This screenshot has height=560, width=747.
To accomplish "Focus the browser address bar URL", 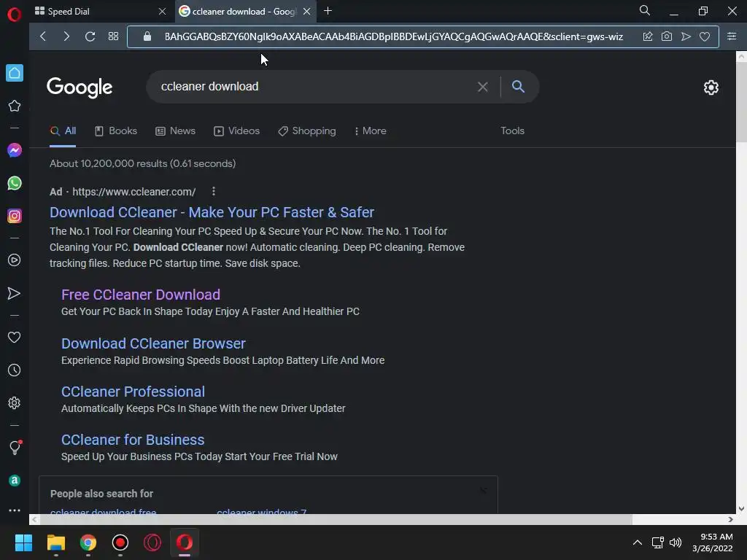I will [393, 36].
